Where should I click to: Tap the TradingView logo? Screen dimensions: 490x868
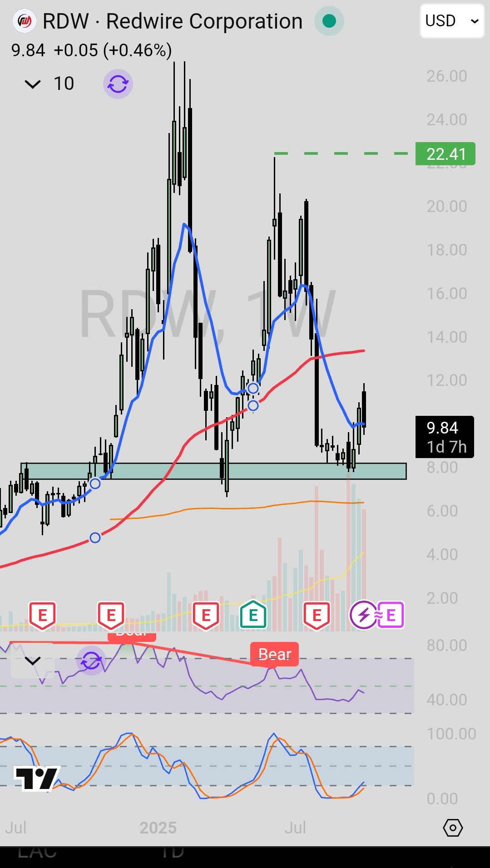(36, 778)
